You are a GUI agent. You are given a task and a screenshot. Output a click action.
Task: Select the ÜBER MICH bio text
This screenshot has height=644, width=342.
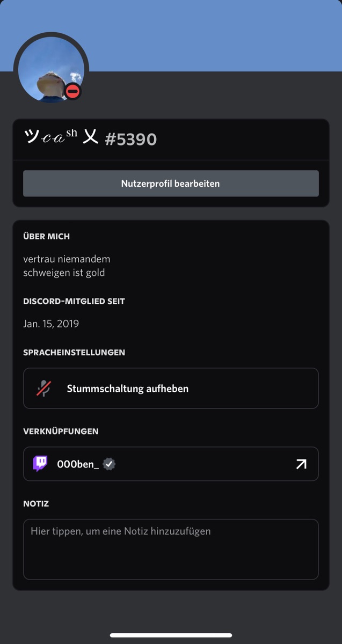[67, 266]
